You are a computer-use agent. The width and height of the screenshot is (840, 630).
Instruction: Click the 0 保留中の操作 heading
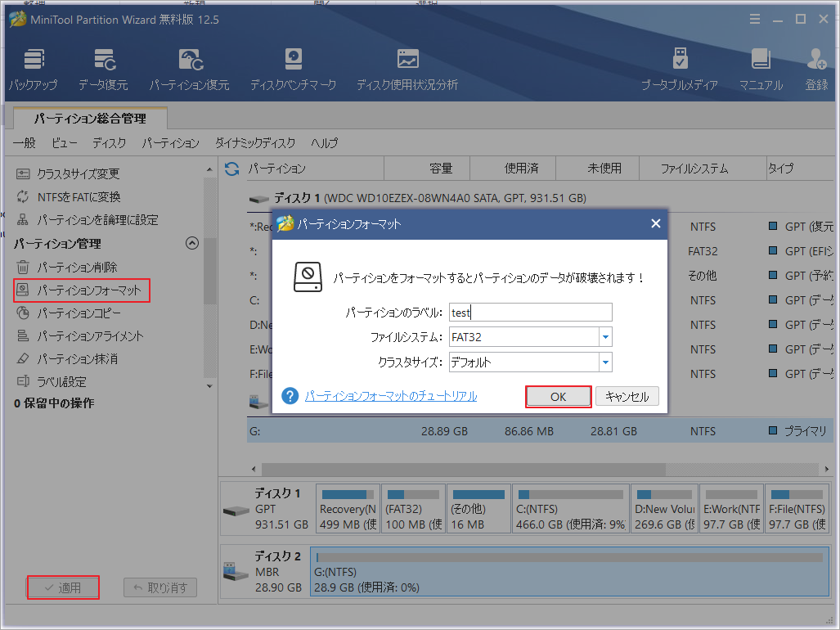tap(54, 403)
